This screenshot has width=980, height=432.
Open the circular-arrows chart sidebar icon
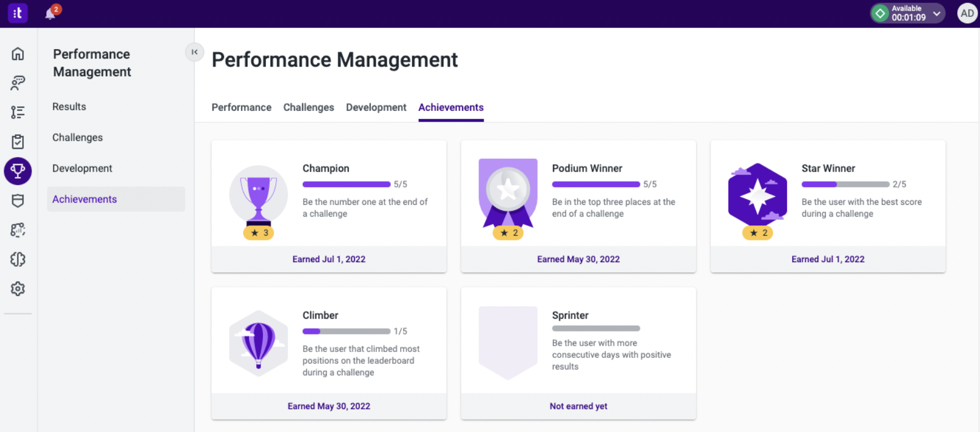pyautogui.click(x=18, y=230)
